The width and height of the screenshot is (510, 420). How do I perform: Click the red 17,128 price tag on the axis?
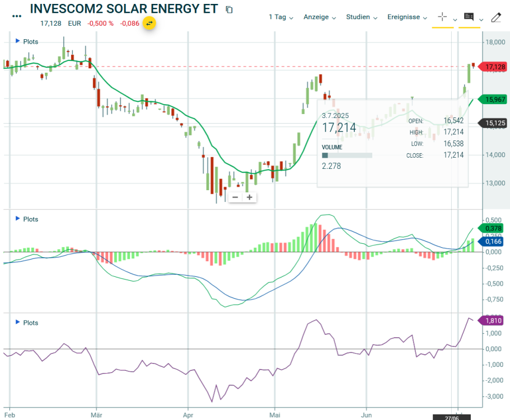point(493,67)
